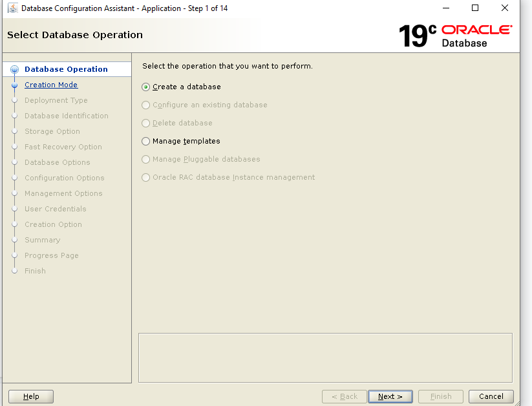Click Creation Option step
The height and width of the screenshot is (406, 532).
click(x=53, y=224)
